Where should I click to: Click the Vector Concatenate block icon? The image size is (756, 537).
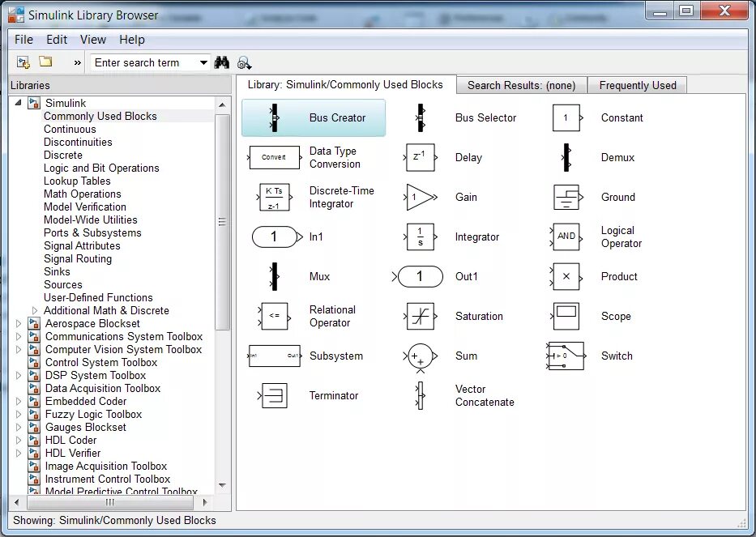[420, 396]
